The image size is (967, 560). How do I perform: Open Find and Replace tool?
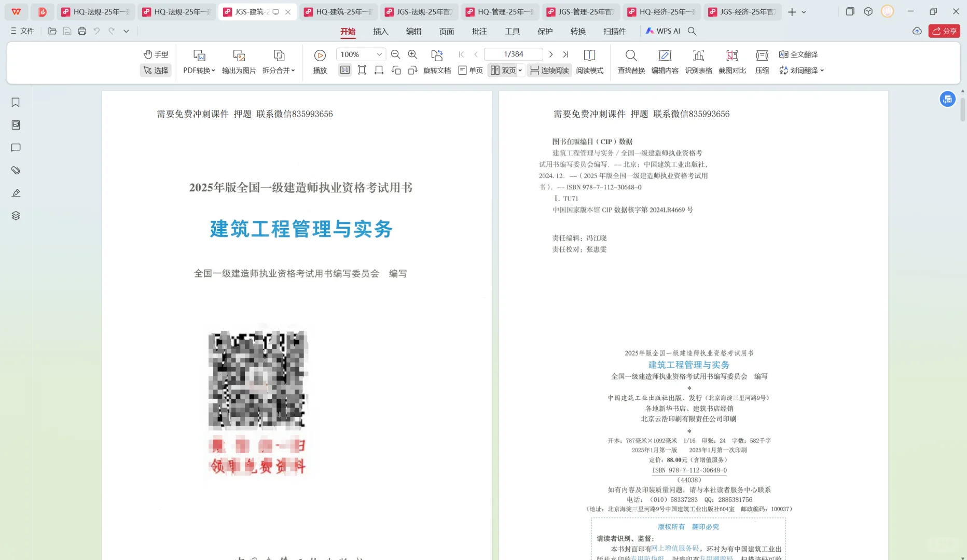click(x=631, y=62)
